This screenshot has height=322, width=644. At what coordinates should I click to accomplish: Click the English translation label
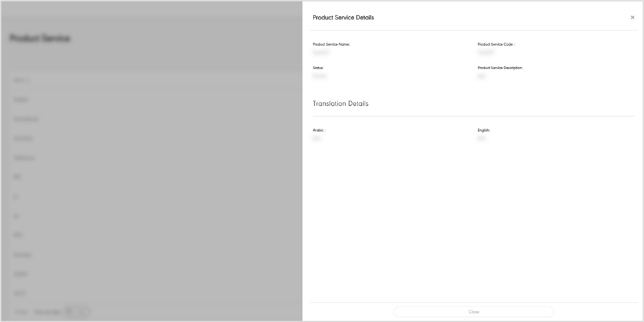pos(484,130)
